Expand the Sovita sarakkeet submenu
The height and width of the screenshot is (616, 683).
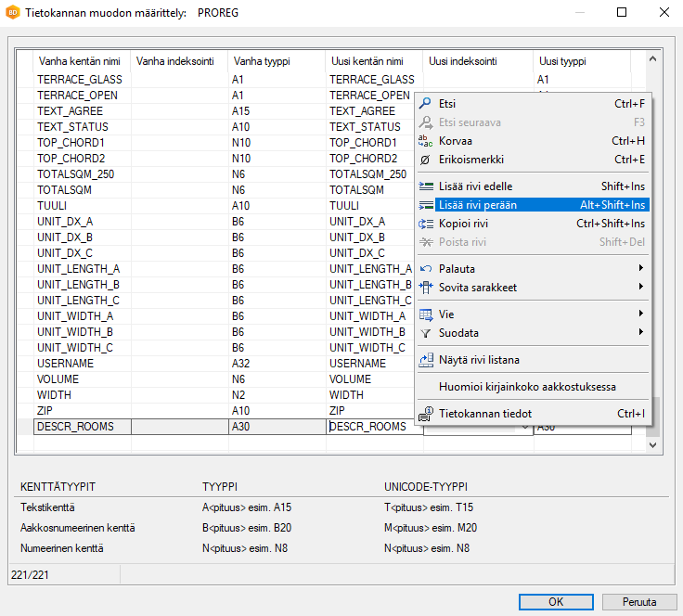pos(641,288)
